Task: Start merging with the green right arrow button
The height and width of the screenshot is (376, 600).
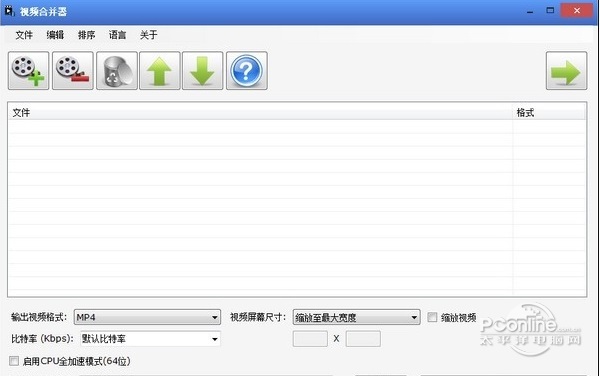Action: [x=566, y=71]
